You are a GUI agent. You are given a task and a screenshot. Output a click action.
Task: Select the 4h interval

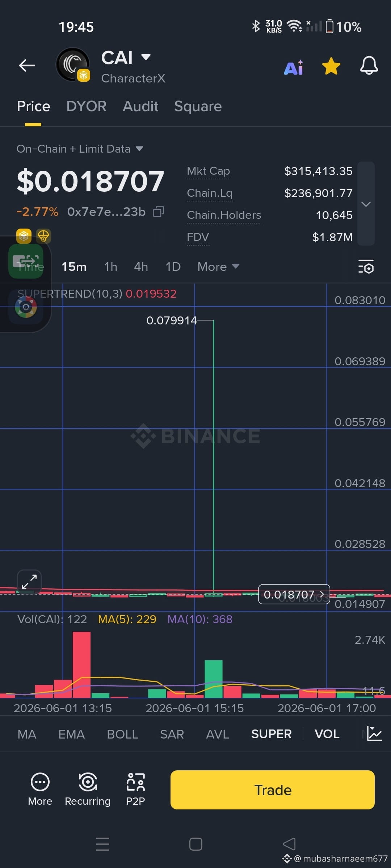pyautogui.click(x=141, y=267)
